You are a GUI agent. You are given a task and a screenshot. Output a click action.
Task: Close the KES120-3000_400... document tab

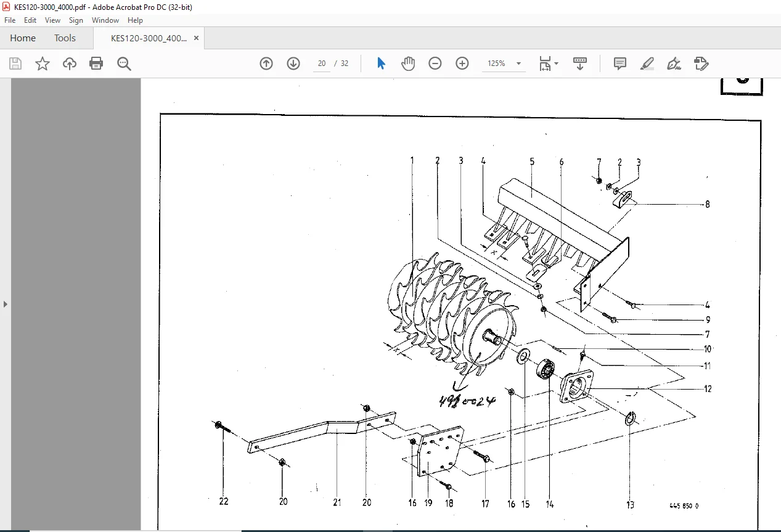point(196,38)
